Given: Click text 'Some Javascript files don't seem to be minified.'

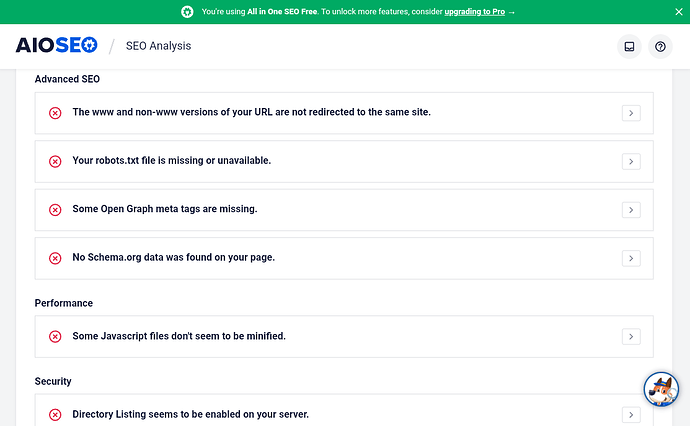Looking at the screenshot, I should (x=179, y=336).
